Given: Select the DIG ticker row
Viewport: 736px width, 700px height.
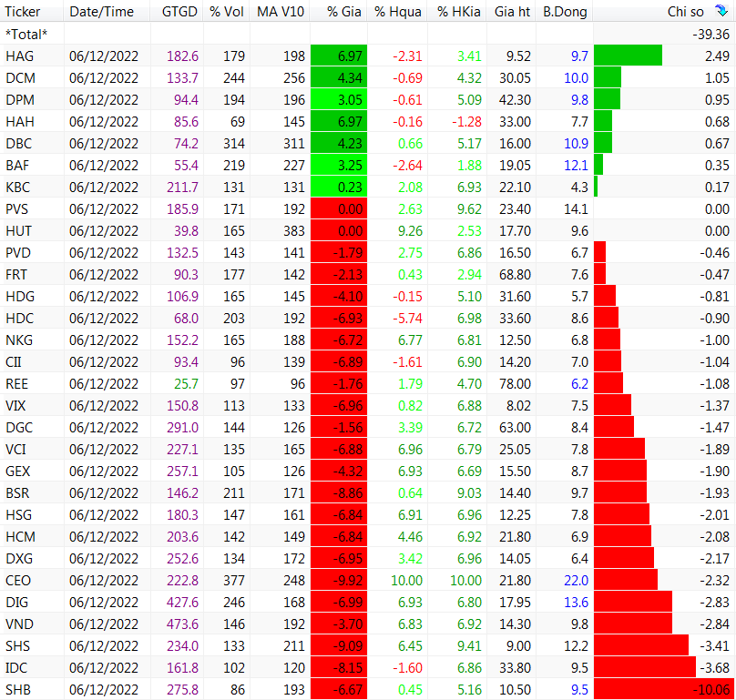Looking at the screenshot, I should click(x=368, y=602).
